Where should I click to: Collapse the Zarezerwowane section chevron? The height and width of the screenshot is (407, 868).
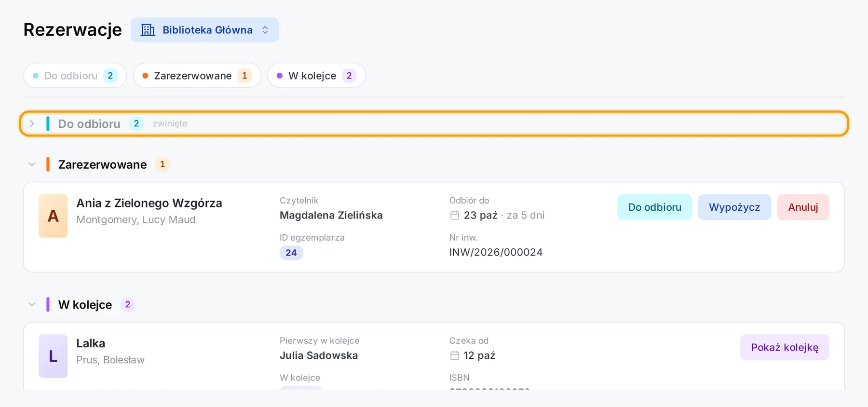pyautogui.click(x=32, y=164)
